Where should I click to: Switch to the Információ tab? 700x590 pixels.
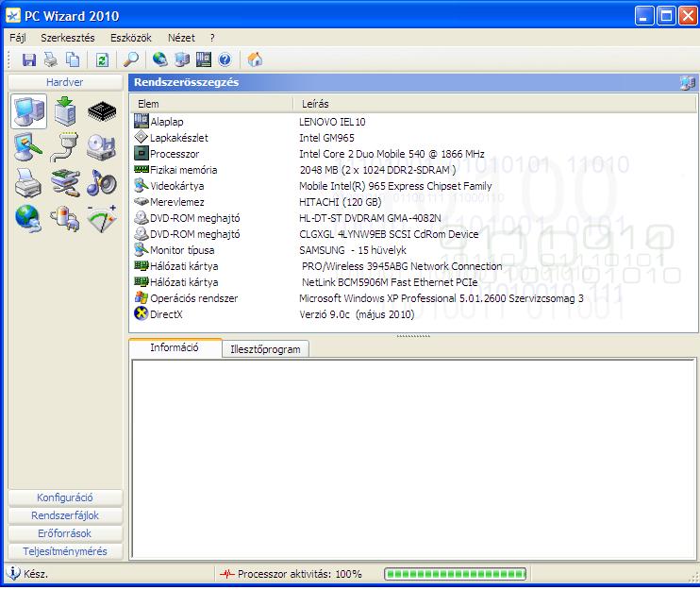[x=175, y=347]
